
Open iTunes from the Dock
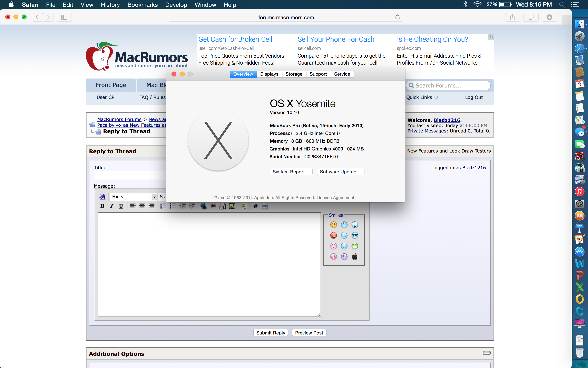579,192
